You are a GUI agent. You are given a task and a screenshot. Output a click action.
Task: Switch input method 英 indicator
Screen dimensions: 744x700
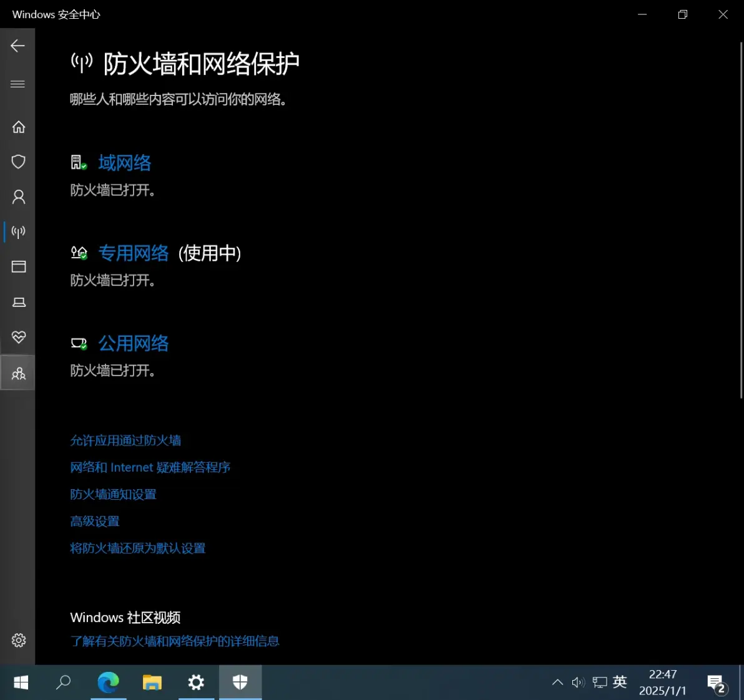click(620, 682)
